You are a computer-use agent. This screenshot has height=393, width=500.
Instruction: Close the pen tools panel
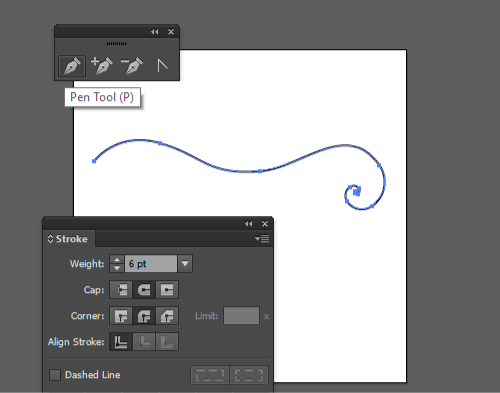171,32
